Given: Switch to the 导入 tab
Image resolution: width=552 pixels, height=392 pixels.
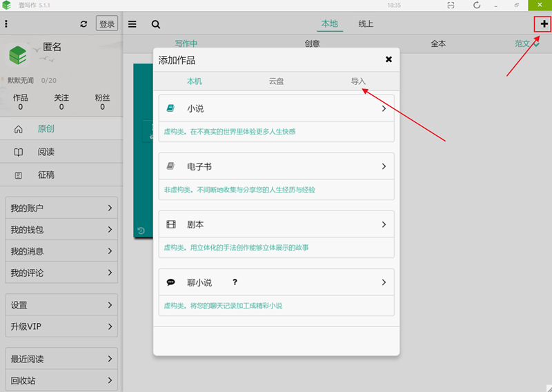Looking at the screenshot, I should (x=358, y=81).
